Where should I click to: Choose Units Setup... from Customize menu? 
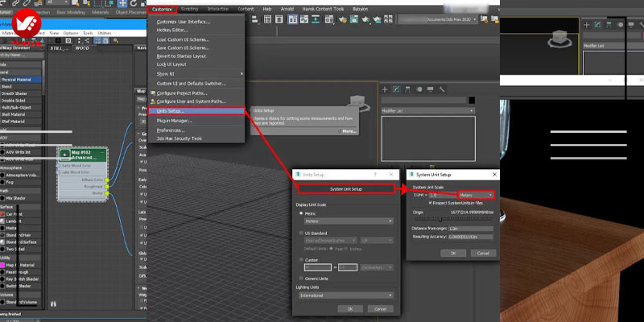click(196, 111)
